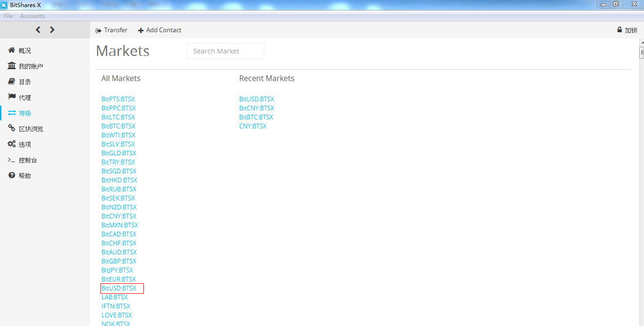Click the vertical scrollbar thumb

(642, 52)
